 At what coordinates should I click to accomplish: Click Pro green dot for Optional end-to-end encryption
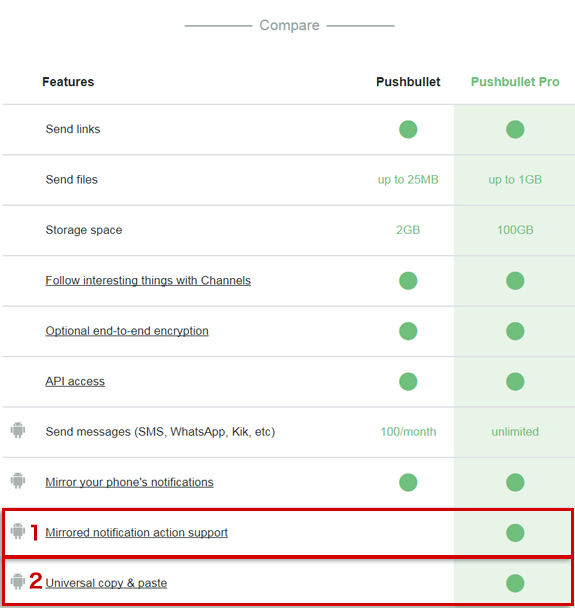tap(515, 331)
